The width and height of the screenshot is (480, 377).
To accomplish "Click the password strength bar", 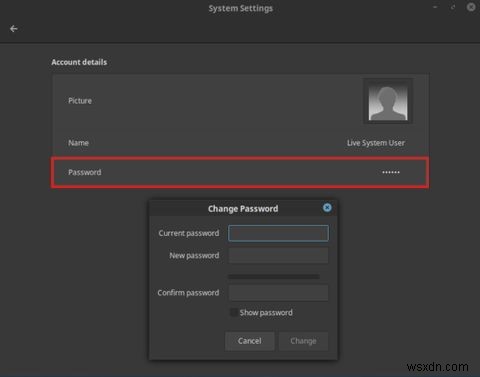I will tap(274, 277).
